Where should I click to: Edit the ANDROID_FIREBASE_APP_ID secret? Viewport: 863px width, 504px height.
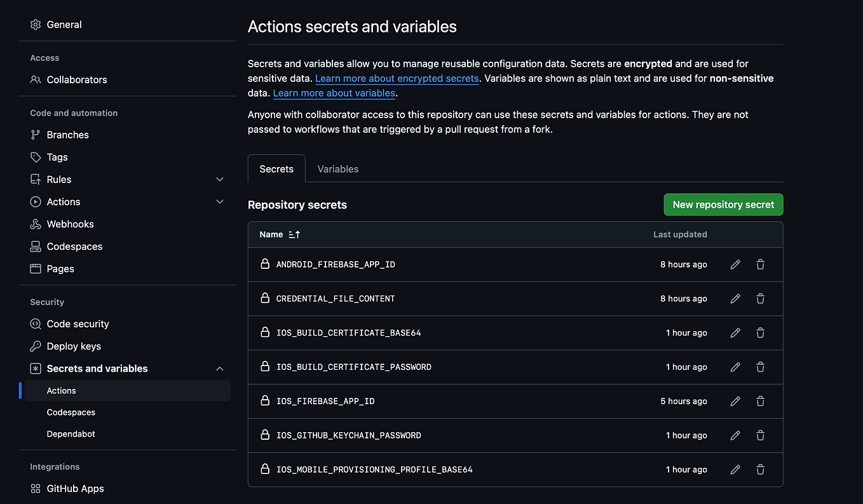[735, 264]
